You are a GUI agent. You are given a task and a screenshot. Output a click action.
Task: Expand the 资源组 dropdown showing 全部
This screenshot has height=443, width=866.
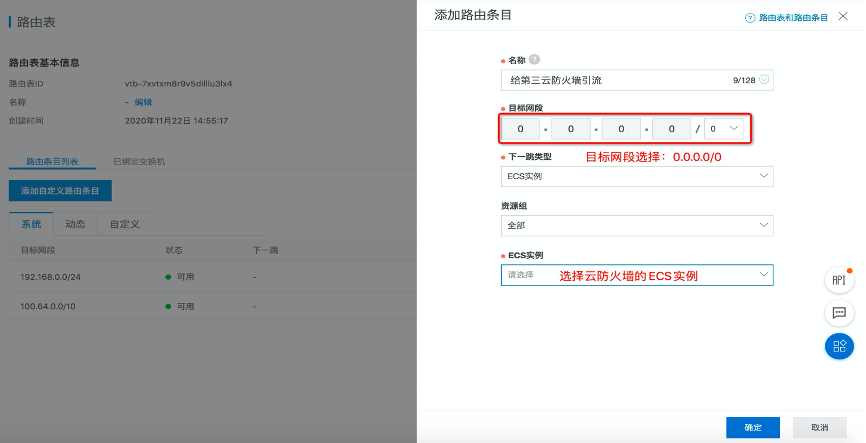[636, 226]
